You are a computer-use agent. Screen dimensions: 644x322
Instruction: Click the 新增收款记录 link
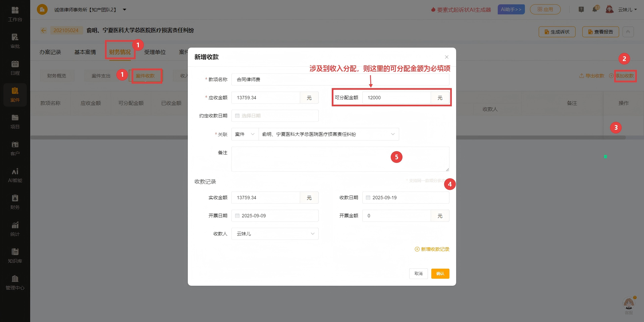[432, 249]
